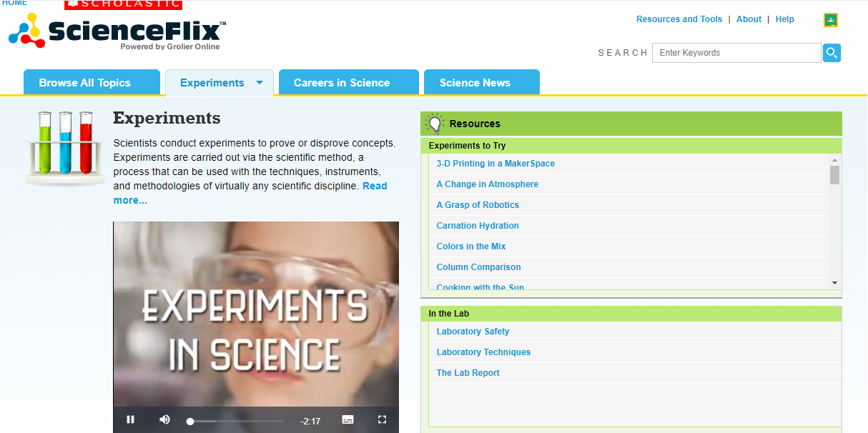
Task: Open the Colors in the Mix experiment
Action: [471, 247]
